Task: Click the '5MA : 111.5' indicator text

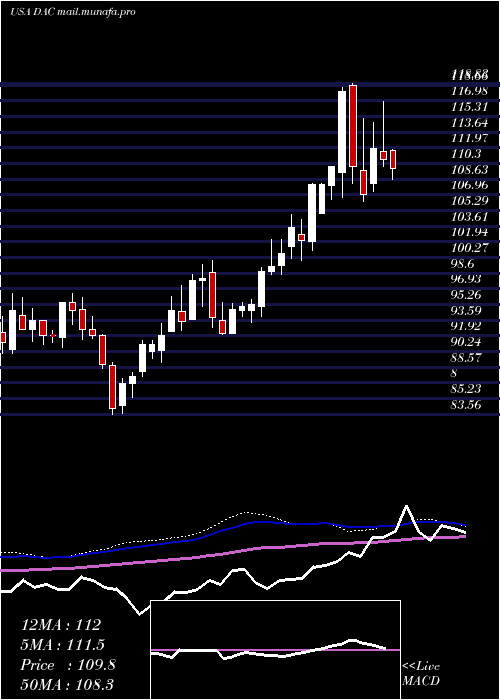Action: click(63, 645)
